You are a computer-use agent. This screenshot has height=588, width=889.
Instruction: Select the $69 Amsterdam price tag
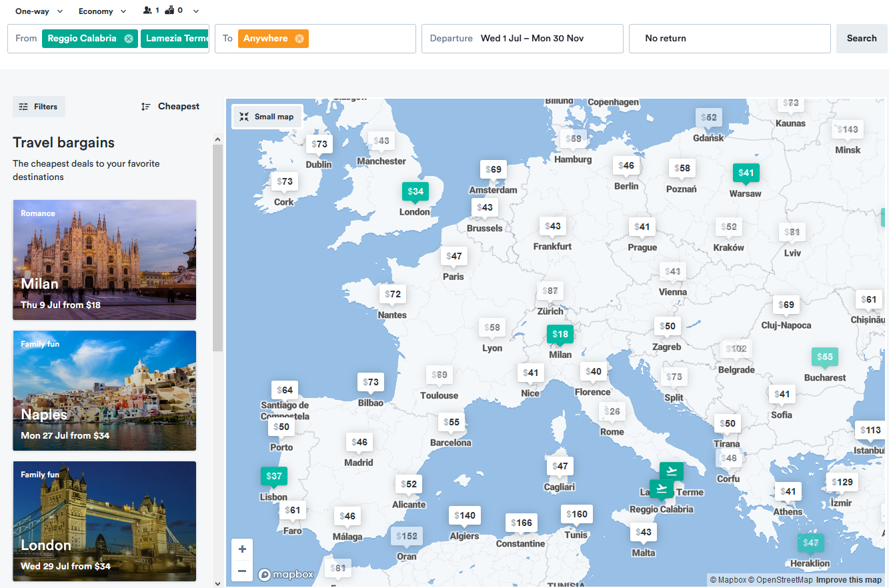click(x=493, y=169)
